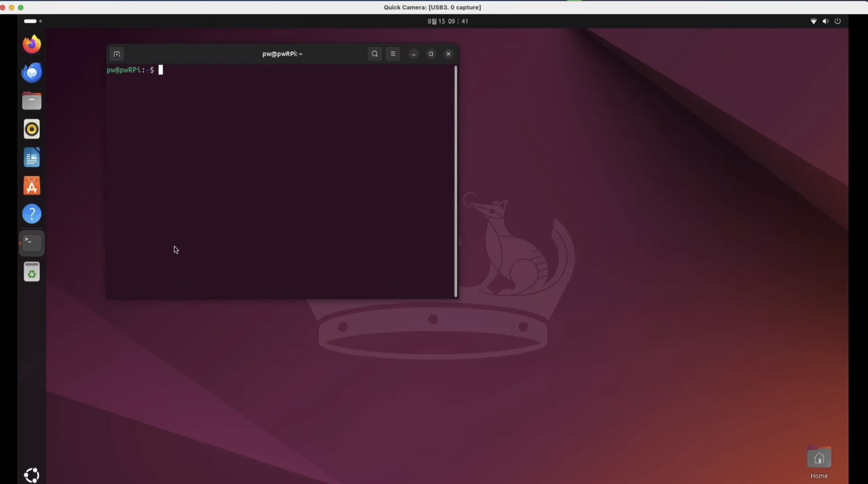The height and width of the screenshot is (484, 868).
Task: Open Firefox from the dock
Action: (x=31, y=44)
